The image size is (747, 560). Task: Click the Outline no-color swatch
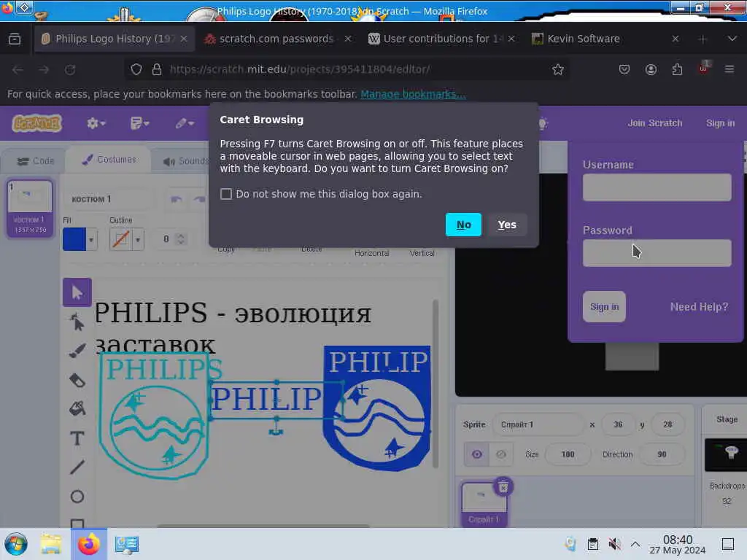[x=120, y=239]
